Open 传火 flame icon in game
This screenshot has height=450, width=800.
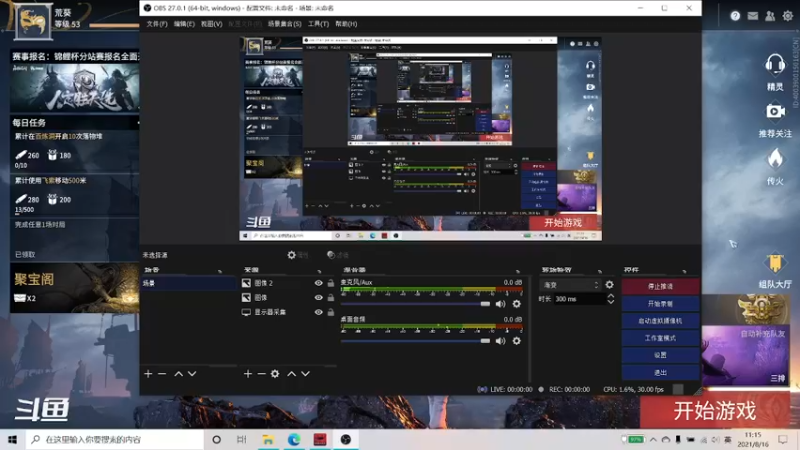click(x=775, y=158)
